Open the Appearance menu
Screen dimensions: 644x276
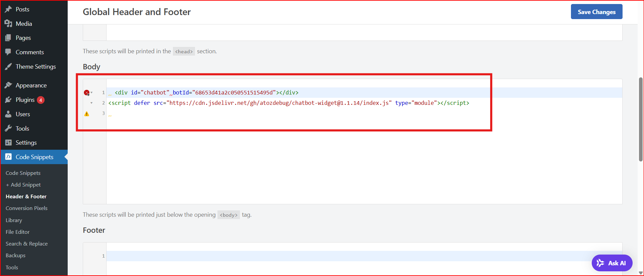(34, 85)
